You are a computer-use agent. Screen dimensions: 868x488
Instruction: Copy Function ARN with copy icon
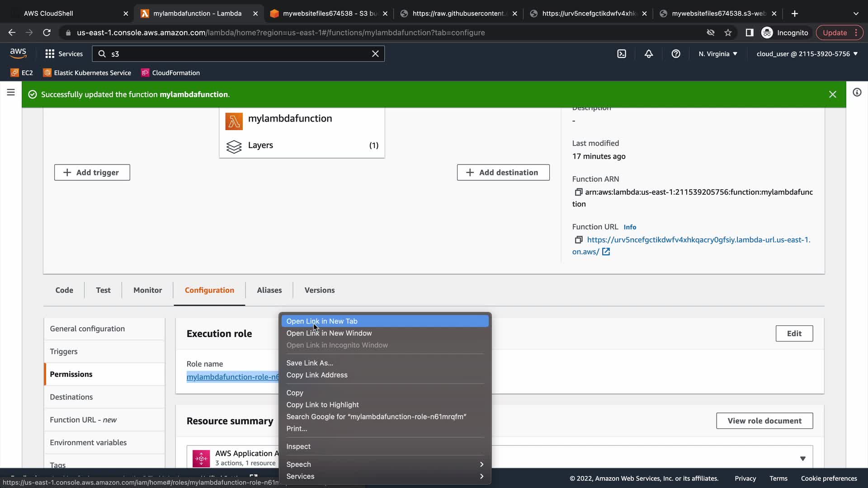[x=578, y=192]
